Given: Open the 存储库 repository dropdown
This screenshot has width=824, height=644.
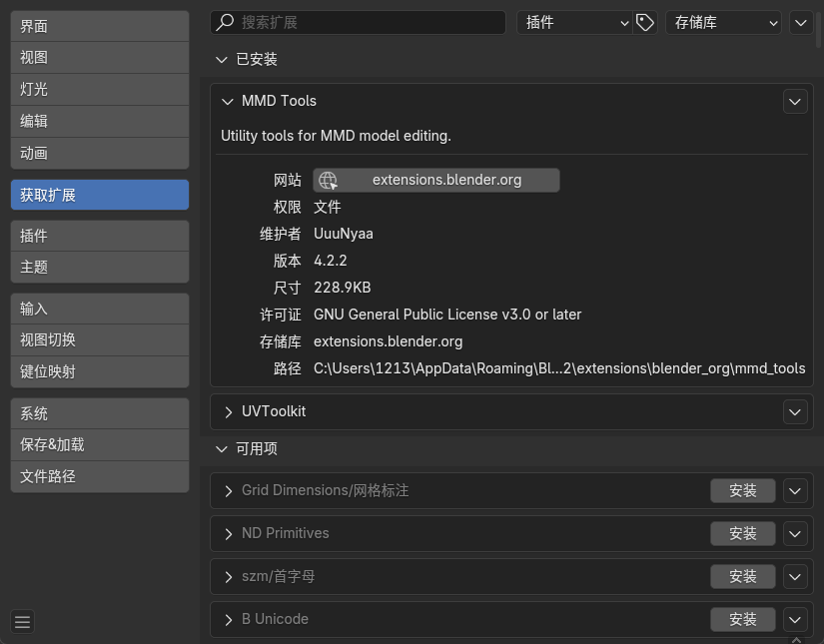Looking at the screenshot, I should click(x=723, y=22).
